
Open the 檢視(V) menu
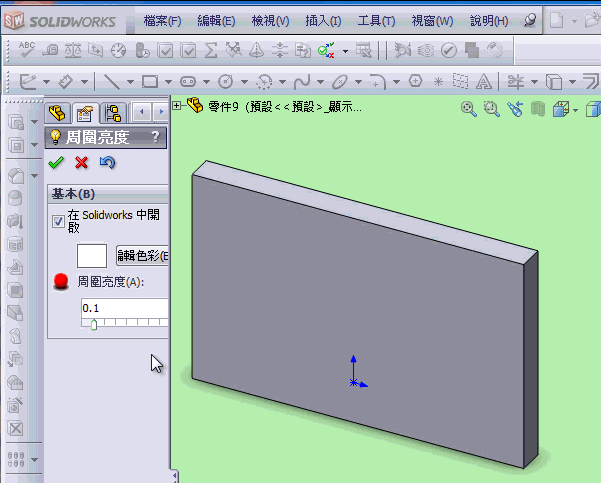(x=271, y=20)
